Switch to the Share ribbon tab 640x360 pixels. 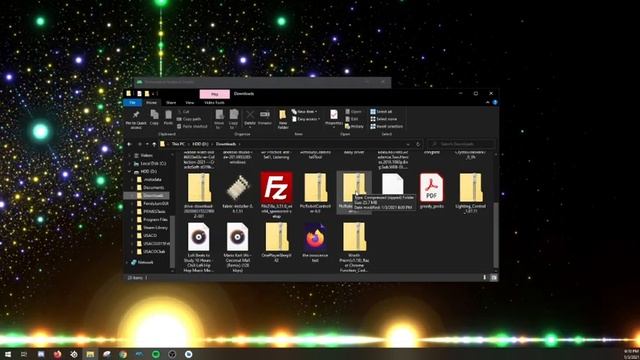(x=171, y=102)
